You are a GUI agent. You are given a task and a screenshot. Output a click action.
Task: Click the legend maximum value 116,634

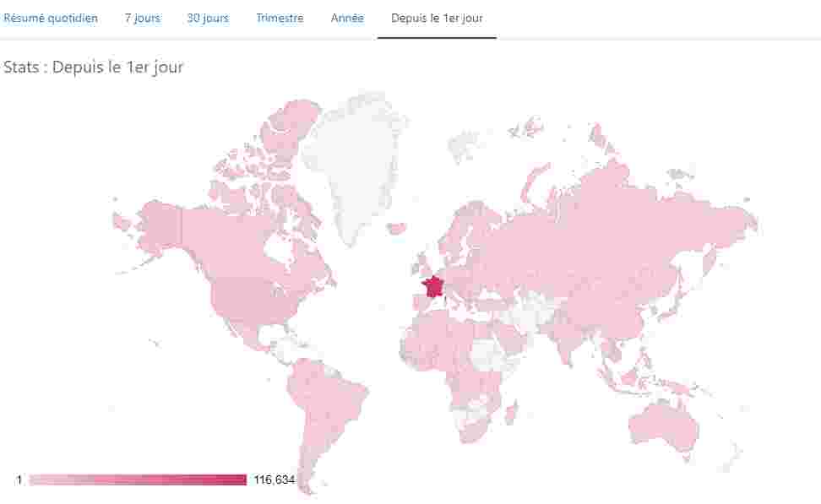(x=274, y=480)
